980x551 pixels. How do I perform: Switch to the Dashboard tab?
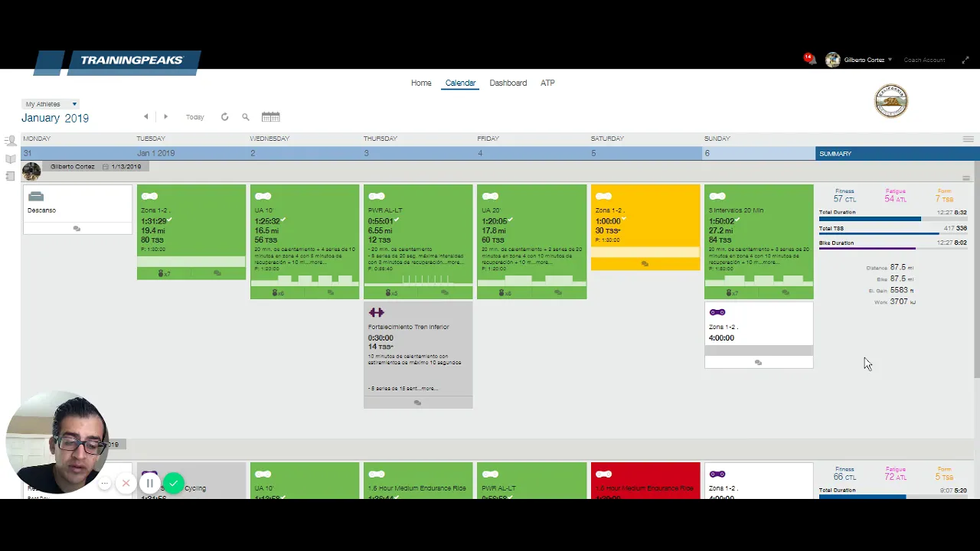click(x=508, y=83)
